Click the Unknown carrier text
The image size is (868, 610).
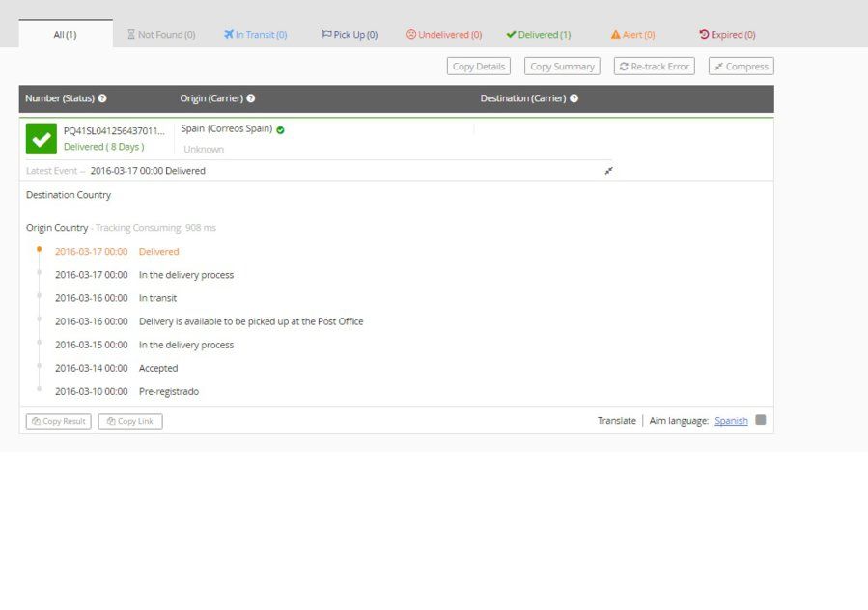[x=204, y=150]
